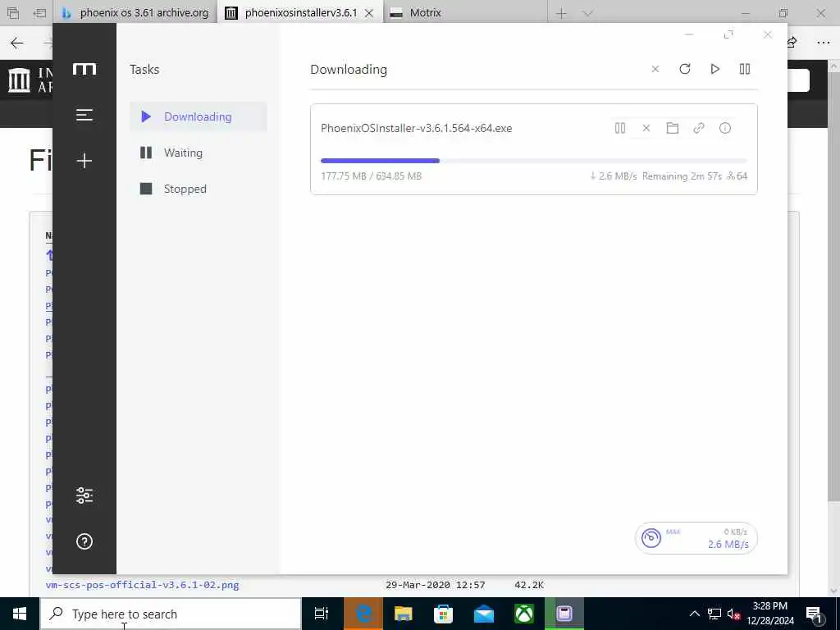Click the Motrix taskbar icon
The height and width of the screenshot is (630, 840).
pos(564,614)
